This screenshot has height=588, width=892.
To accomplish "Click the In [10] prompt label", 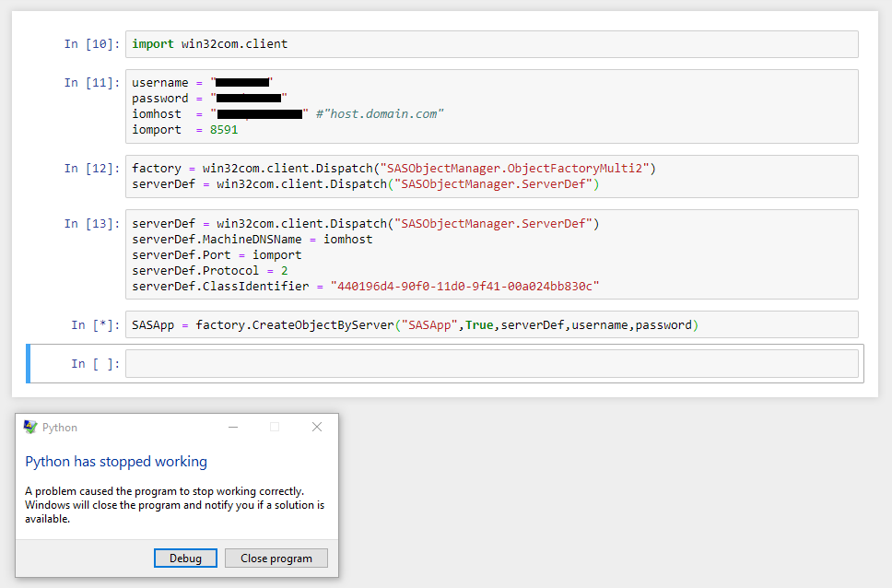I will click(x=91, y=44).
